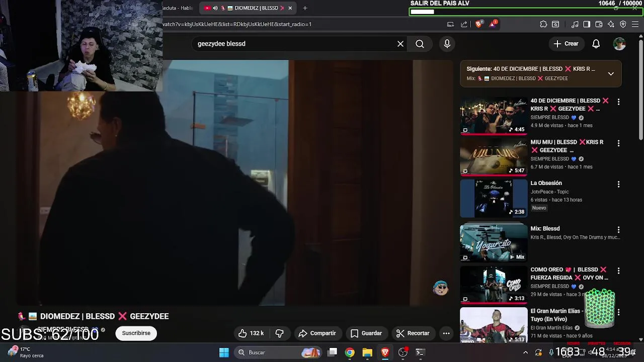Viewport: 644px width, 362px height.
Task: Open the terminal app on taskbar
Action: (420, 352)
